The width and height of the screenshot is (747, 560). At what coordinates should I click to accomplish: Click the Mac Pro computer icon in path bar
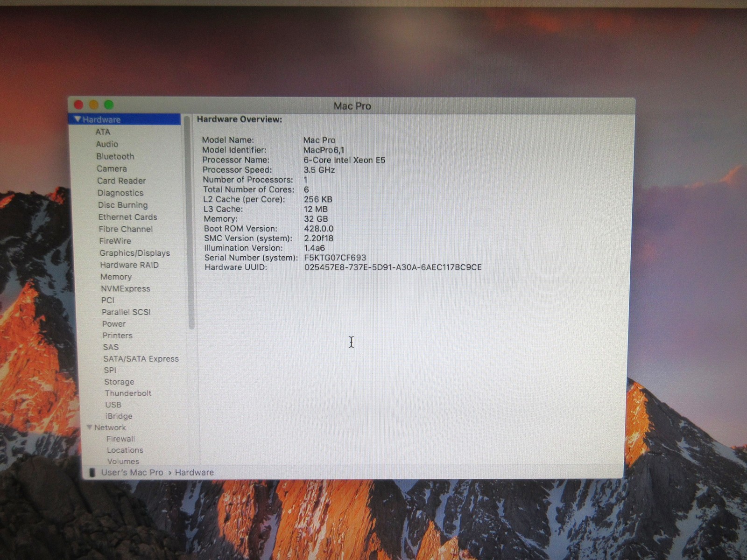click(92, 473)
